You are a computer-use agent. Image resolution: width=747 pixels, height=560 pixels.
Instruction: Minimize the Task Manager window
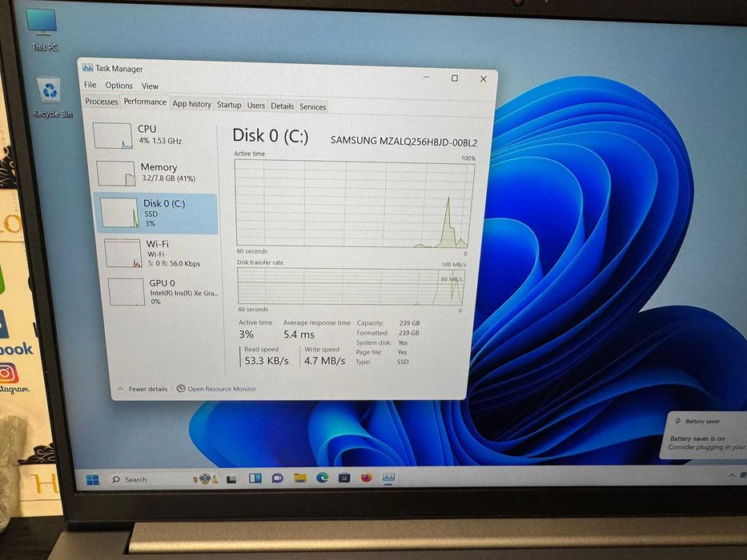[x=427, y=77]
